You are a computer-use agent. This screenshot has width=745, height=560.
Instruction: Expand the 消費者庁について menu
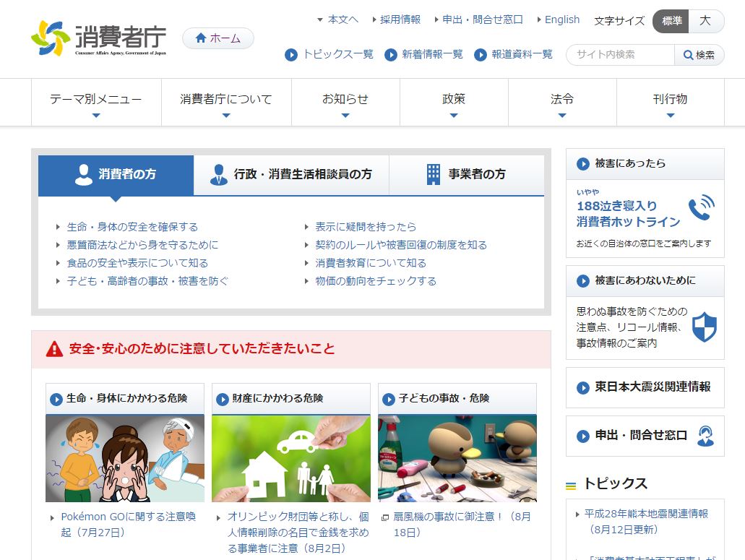click(226, 102)
